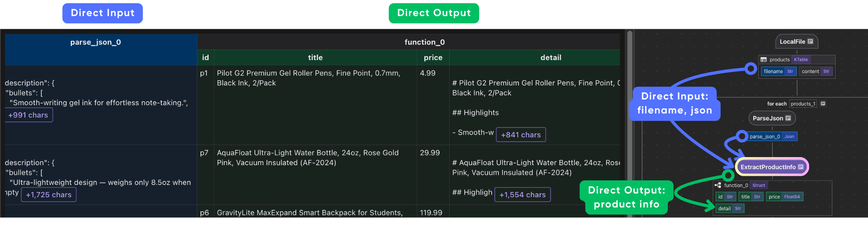The width and height of the screenshot is (868, 235).
Task: Click the vertical scrollbar beside the table
Action: 630,123
